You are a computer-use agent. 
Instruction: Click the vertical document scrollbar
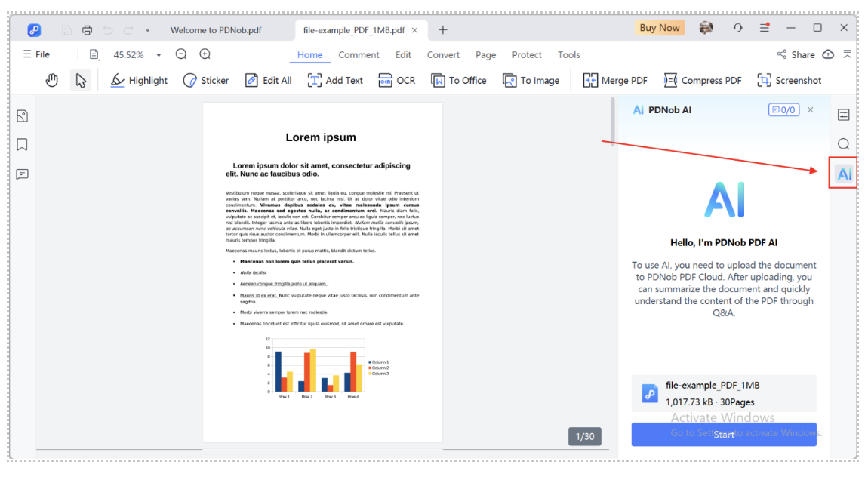pos(613,121)
